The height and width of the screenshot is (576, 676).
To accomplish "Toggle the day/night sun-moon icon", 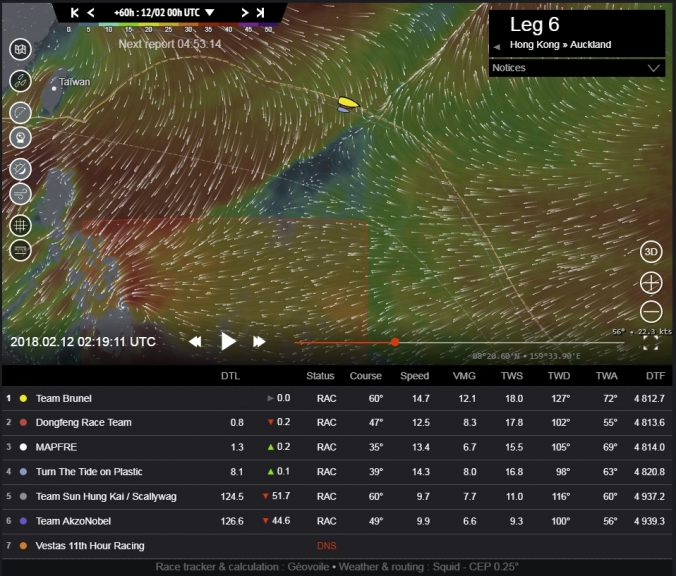I will pyautogui.click(x=20, y=169).
